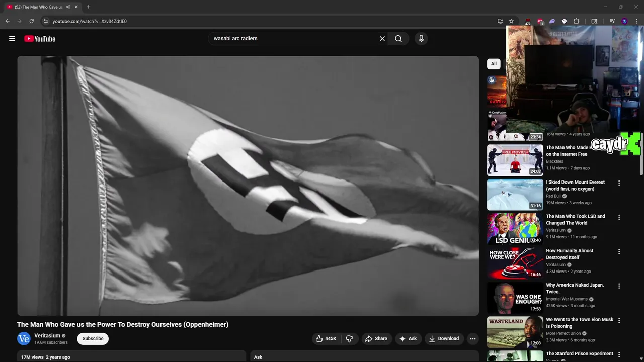View site information in the address bar
Image resolution: width=644 pixels, height=362 pixels.
click(46, 21)
